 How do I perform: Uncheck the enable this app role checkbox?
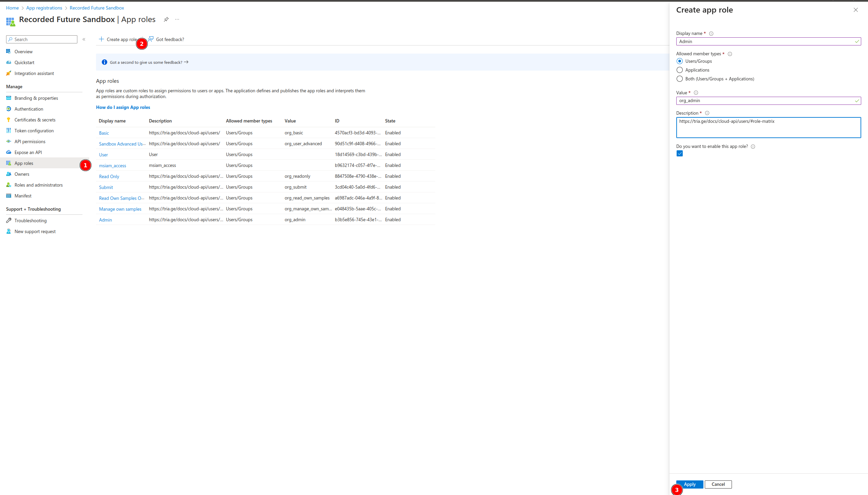click(x=679, y=154)
